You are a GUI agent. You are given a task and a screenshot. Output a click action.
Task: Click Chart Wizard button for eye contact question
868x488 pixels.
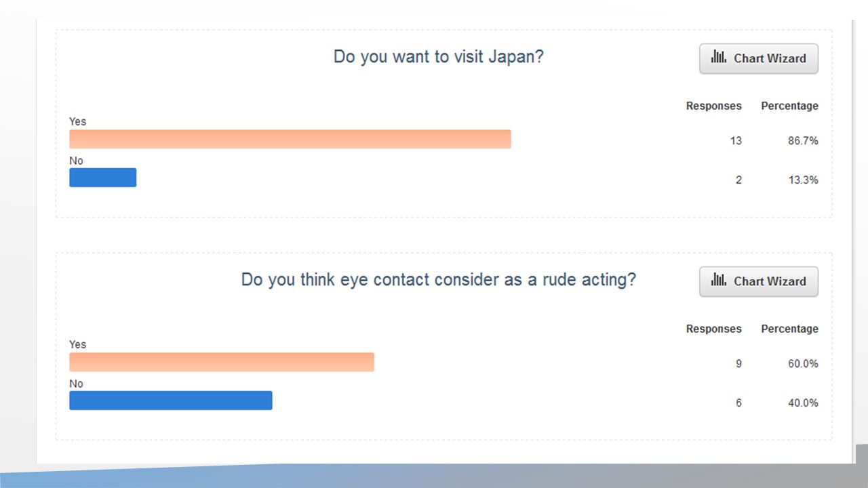(x=759, y=282)
